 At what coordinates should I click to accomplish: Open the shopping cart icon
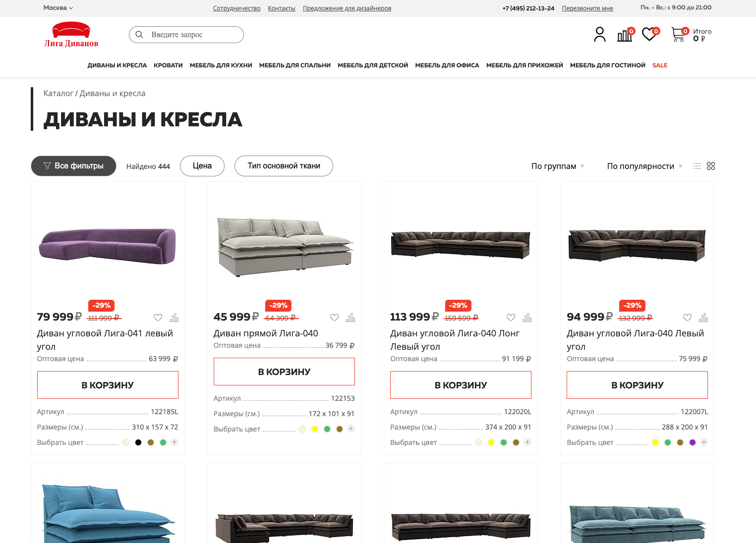click(x=678, y=34)
